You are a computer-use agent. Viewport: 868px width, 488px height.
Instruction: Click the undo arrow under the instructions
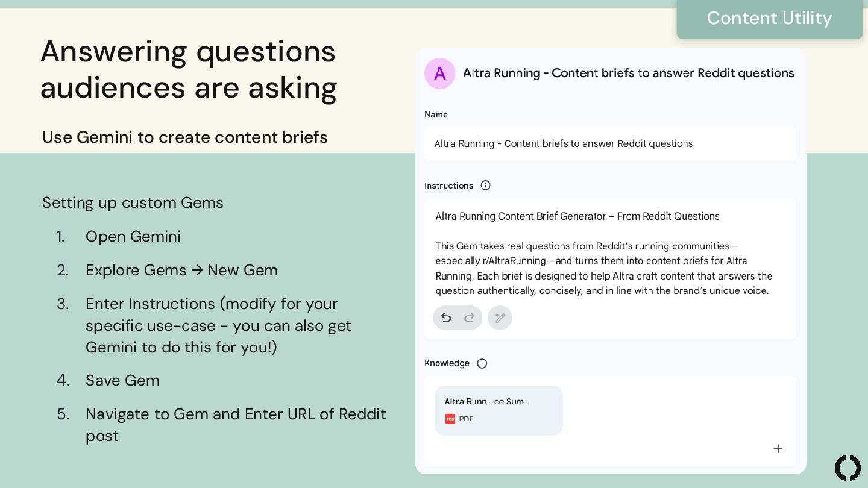[446, 318]
